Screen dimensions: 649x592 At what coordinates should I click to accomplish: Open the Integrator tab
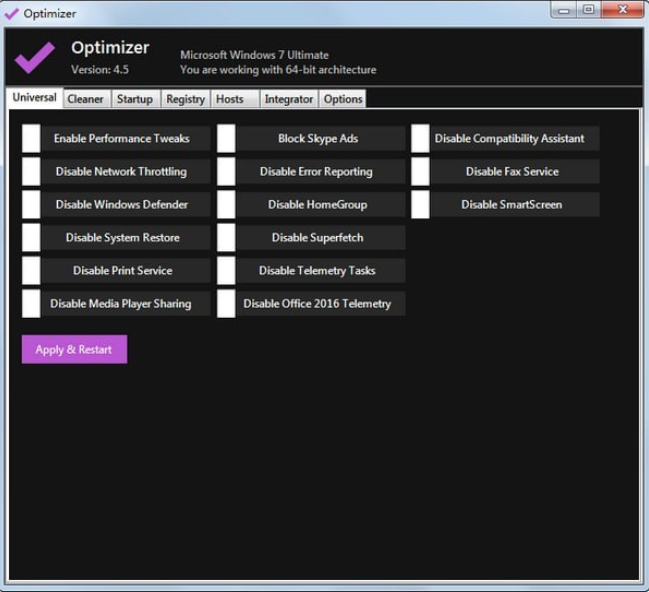[289, 99]
